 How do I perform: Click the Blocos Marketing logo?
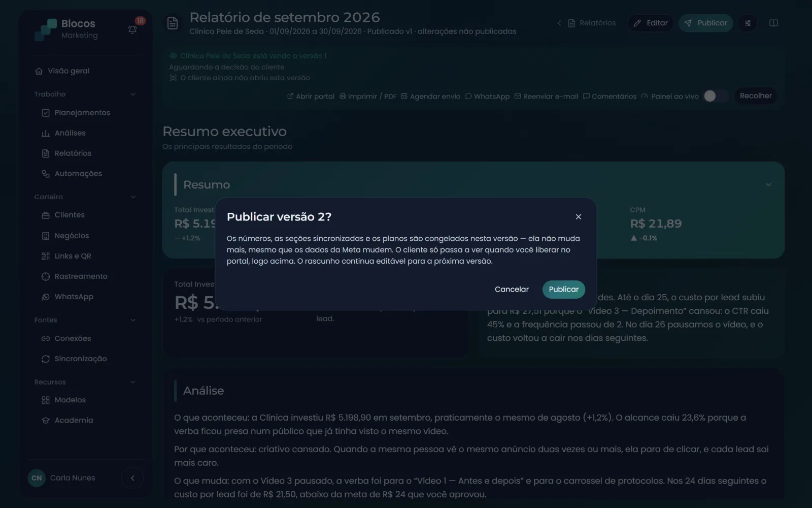pos(66,29)
